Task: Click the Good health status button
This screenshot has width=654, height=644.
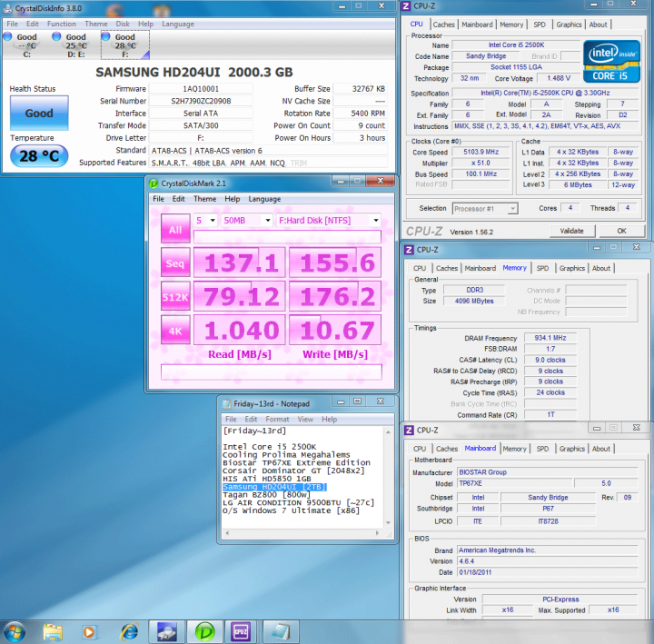Action: [x=39, y=113]
